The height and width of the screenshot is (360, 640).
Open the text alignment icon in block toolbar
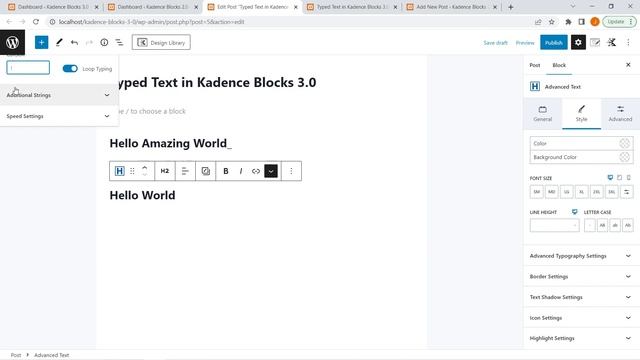pos(185,171)
